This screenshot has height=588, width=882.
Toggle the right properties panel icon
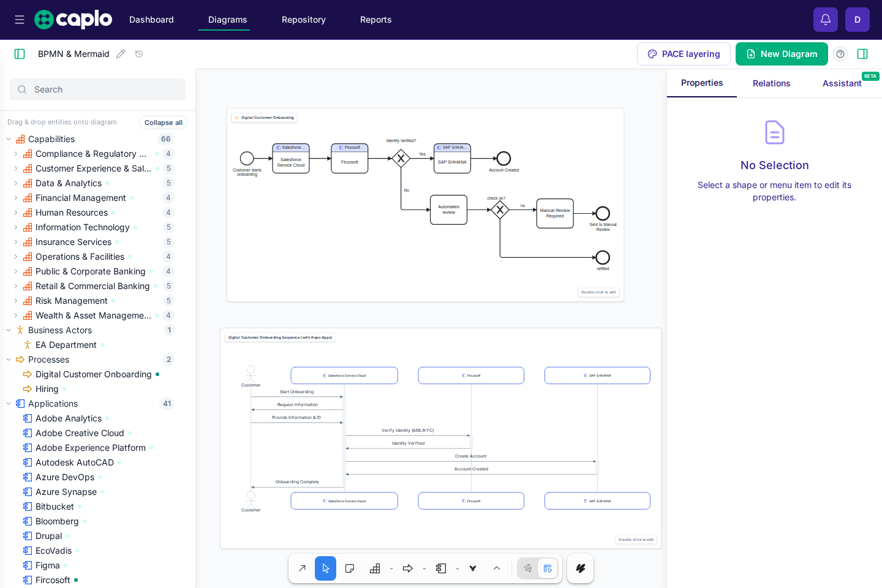tap(862, 54)
